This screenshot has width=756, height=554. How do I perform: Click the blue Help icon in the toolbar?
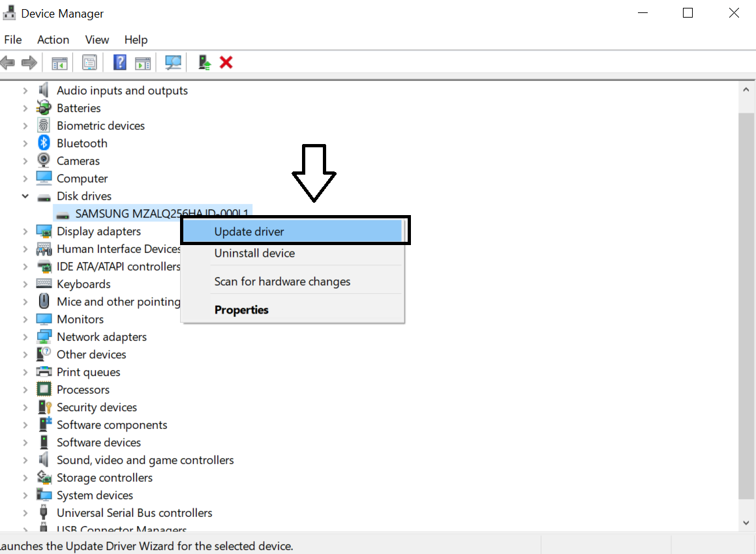pos(119,62)
